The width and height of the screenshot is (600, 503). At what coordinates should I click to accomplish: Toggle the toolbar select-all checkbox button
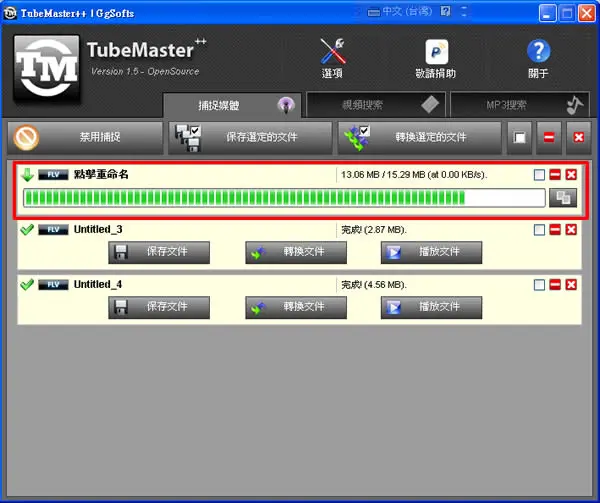[x=519, y=138]
